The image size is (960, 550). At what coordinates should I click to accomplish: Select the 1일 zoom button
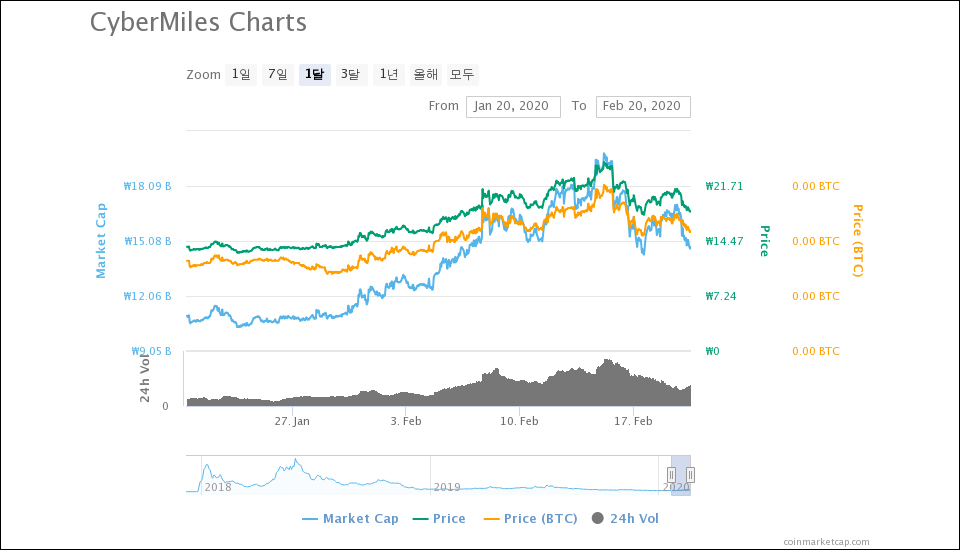(241, 75)
